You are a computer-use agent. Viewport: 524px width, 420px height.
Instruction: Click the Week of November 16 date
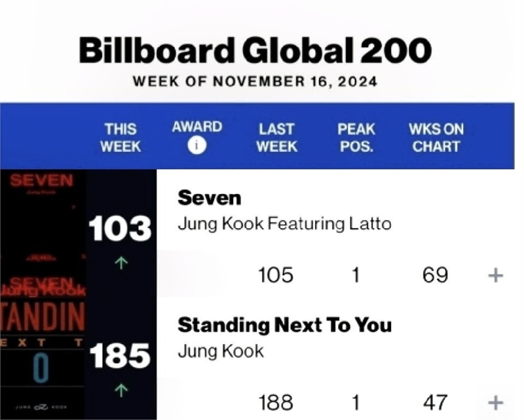[255, 82]
